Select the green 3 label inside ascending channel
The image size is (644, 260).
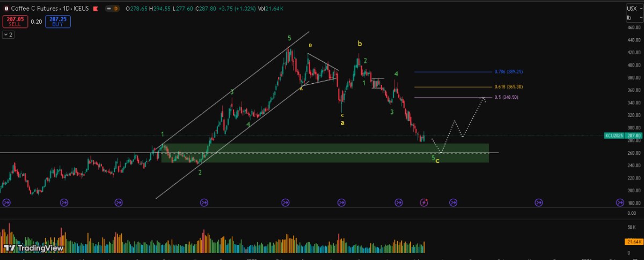(x=232, y=92)
